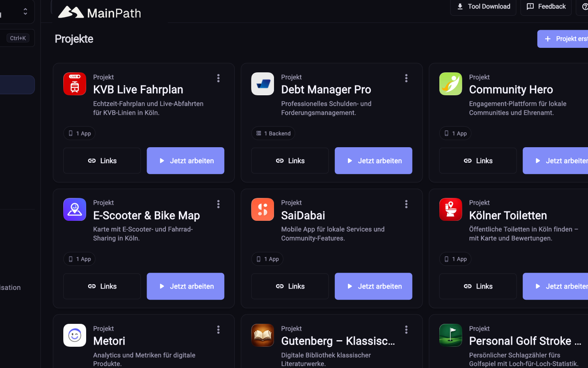Click the KVB Live Fahrplan app icon
This screenshot has height=368, width=588.
75,84
